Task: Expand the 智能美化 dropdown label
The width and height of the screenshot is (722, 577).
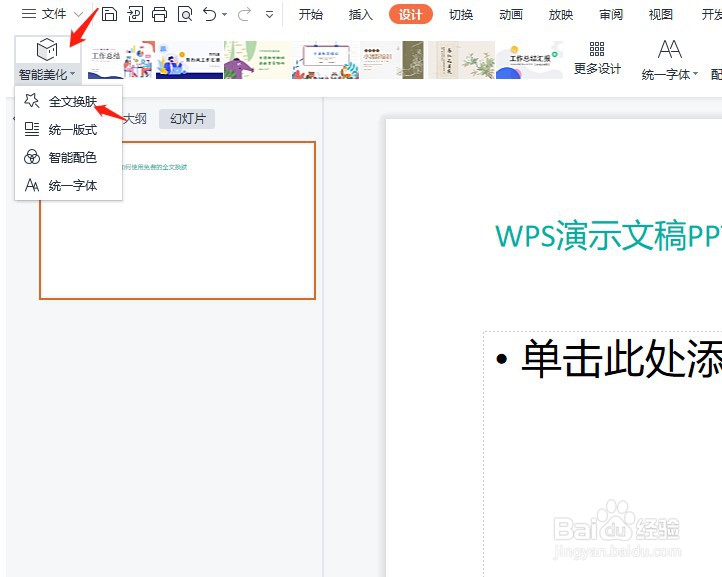Action: [x=47, y=74]
